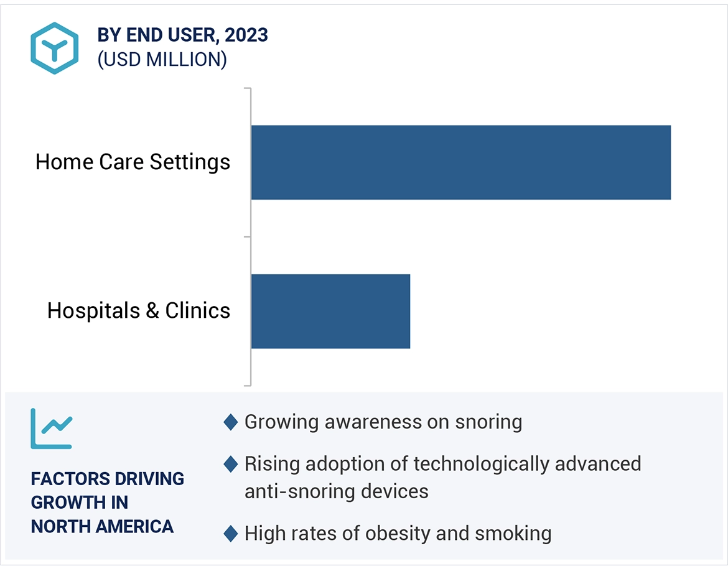This screenshot has width=728, height=566.
Task: Click the Growing awareness on snoring text
Action: click(x=383, y=422)
